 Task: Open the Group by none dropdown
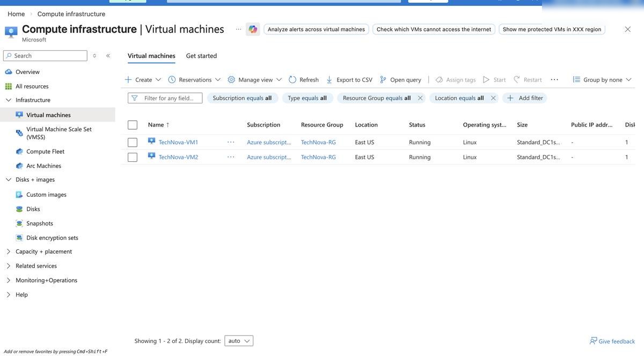point(602,79)
